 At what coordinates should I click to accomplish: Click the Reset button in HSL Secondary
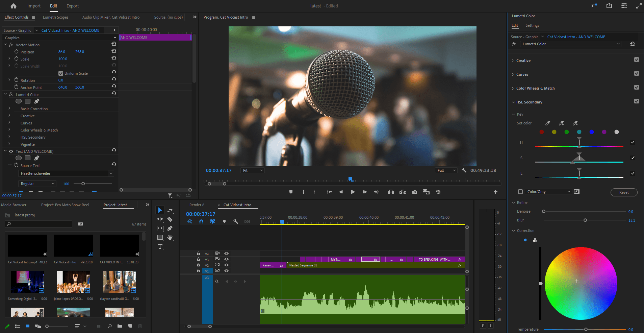[624, 192]
